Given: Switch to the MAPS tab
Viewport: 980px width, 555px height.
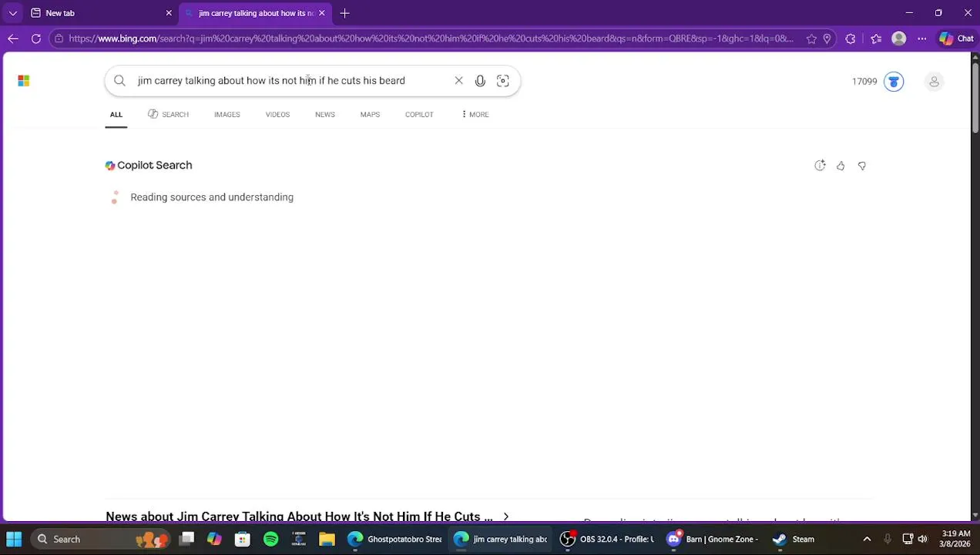Looking at the screenshot, I should [370, 115].
